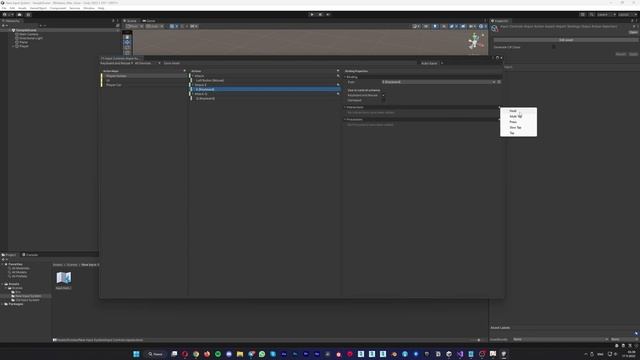The height and width of the screenshot is (360, 640).
Task: Open Chrome from the taskbar
Action: (x=196, y=354)
